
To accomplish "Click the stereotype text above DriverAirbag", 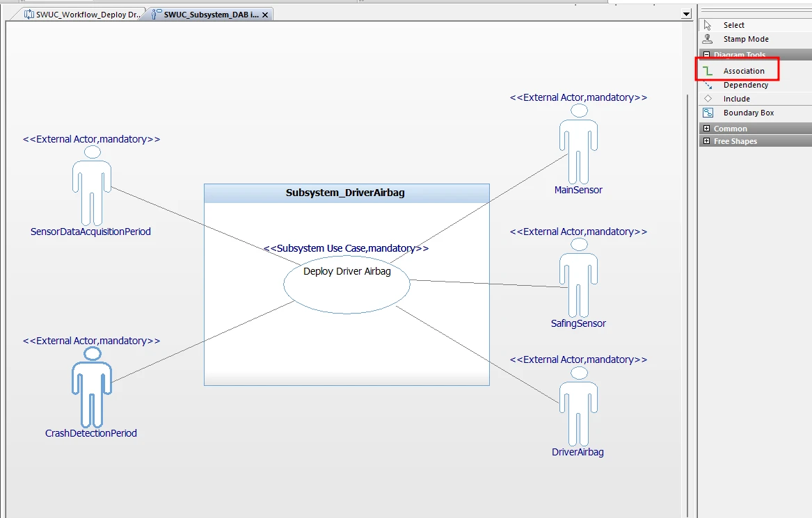I will pyautogui.click(x=578, y=359).
